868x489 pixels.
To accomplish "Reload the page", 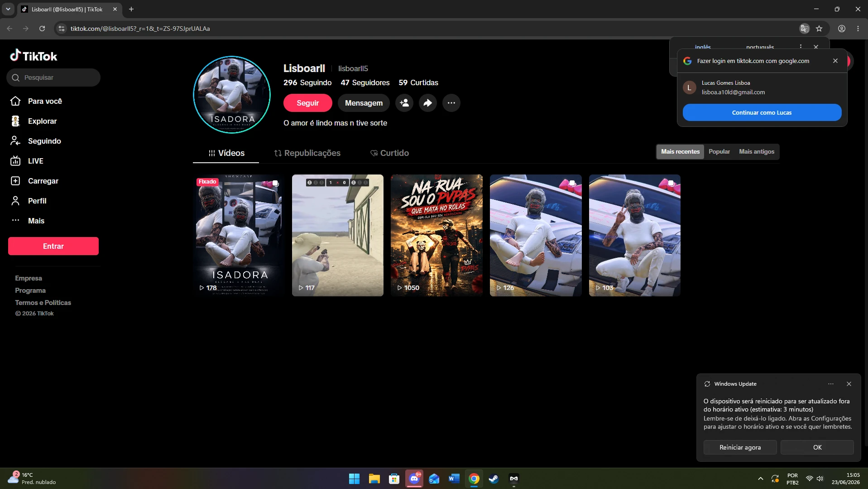I will 42,29.
